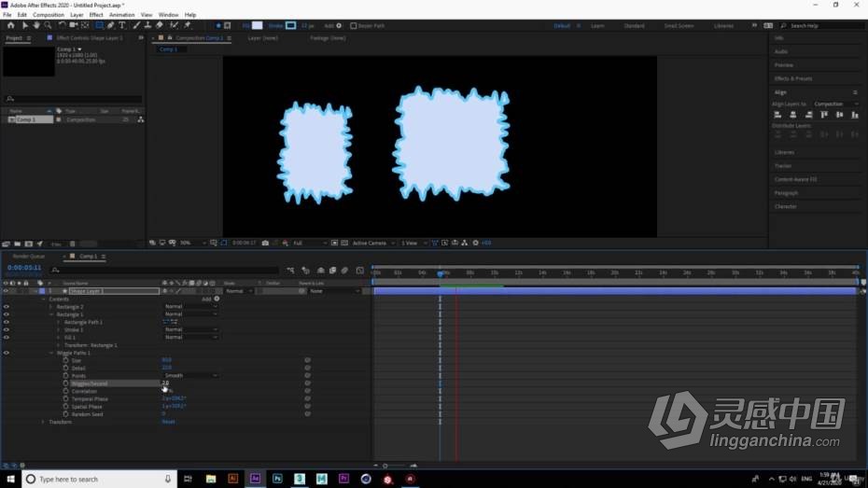Switch to the Learn workspace

(x=597, y=25)
